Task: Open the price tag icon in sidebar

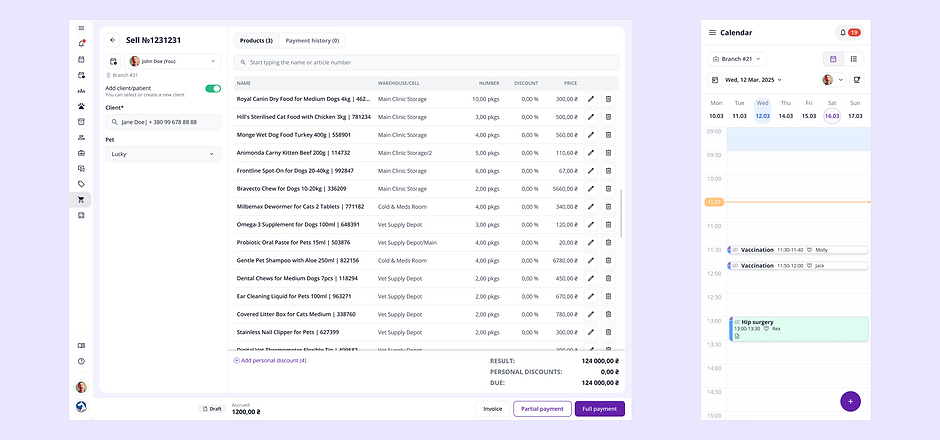Action: (x=81, y=184)
